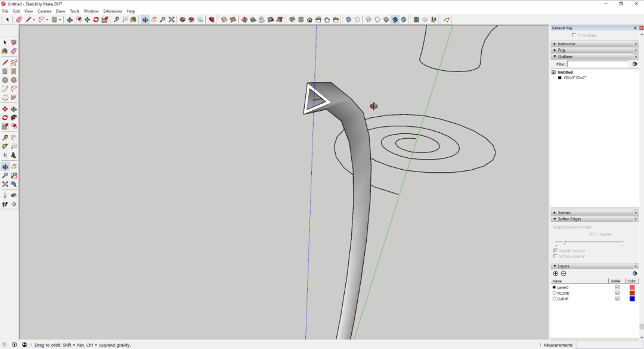Select the Paint Bucket tool in left toolbar
644x349 pixels.
(x=5, y=51)
